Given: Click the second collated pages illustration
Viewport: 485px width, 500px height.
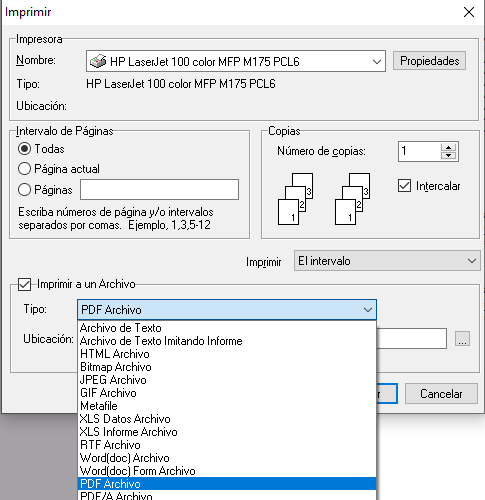Looking at the screenshot, I should pyautogui.click(x=352, y=199).
